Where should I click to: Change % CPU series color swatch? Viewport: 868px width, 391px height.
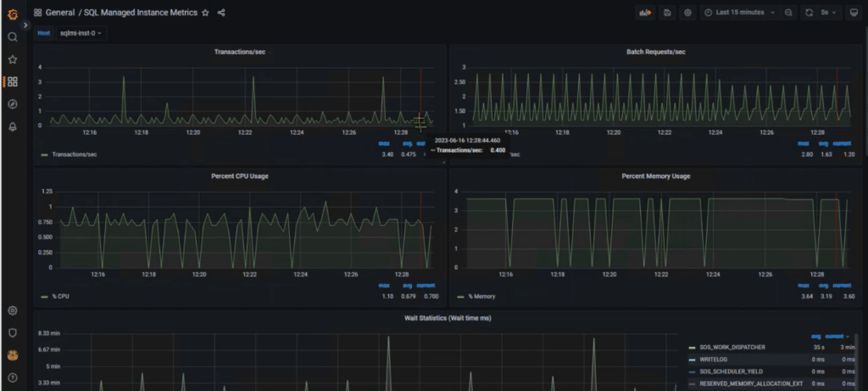(x=44, y=297)
